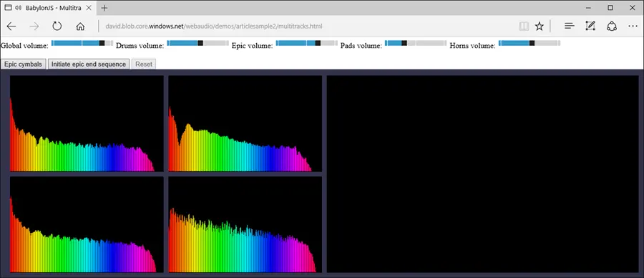Click the Epic volume label

(x=252, y=46)
